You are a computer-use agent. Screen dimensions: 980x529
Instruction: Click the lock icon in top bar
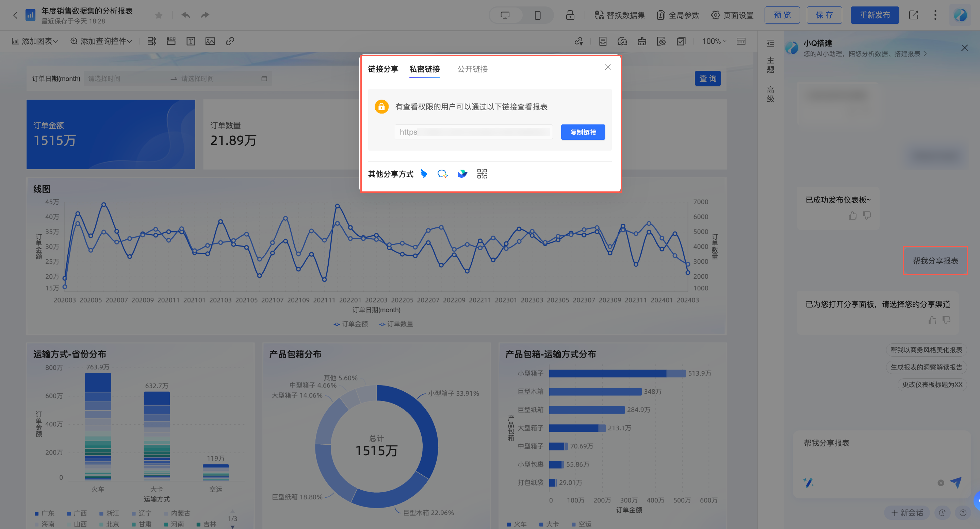click(x=570, y=15)
